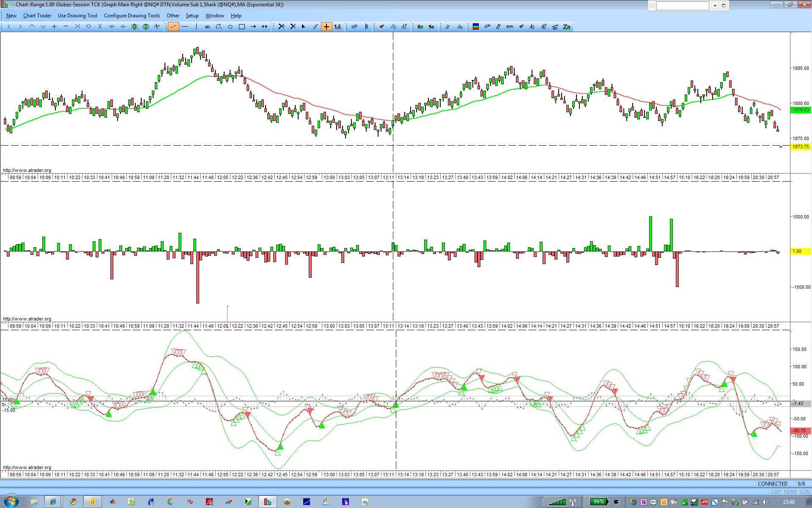Screen dimensions: 812x508
Task: Expand the symbol entry dropdown arrow
Action: [715, 6]
